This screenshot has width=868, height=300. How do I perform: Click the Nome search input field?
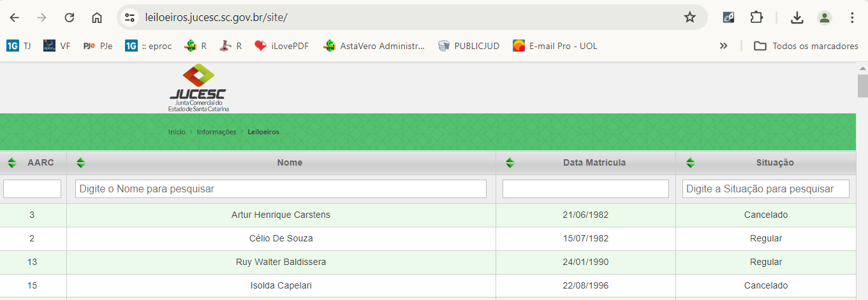[x=281, y=189]
